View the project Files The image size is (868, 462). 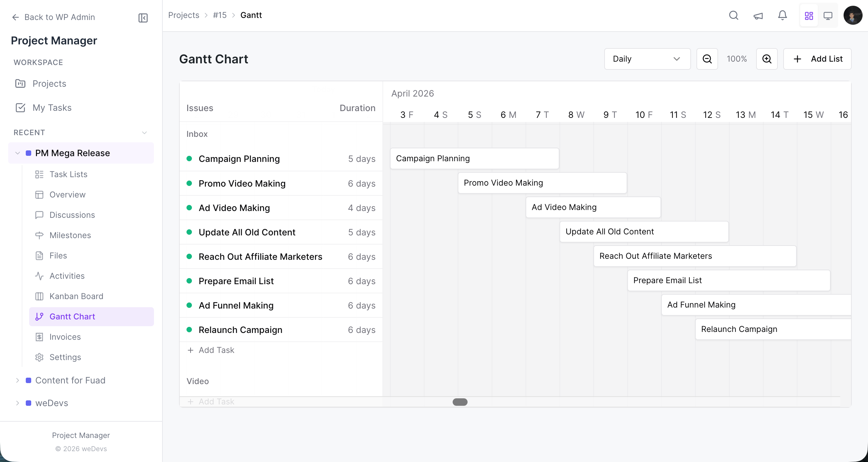59,255
